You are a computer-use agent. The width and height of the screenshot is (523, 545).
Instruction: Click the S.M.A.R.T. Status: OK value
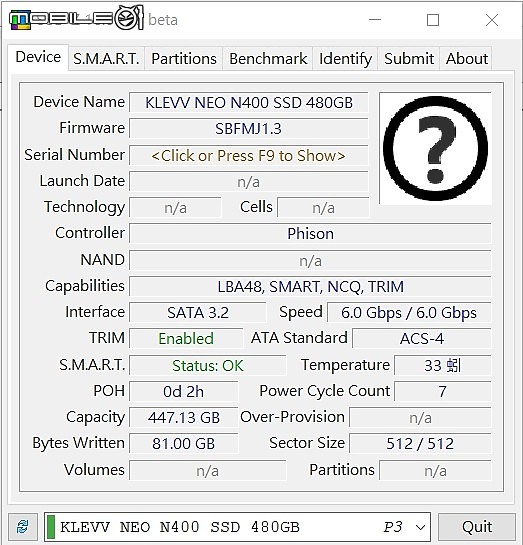[x=208, y=365]
